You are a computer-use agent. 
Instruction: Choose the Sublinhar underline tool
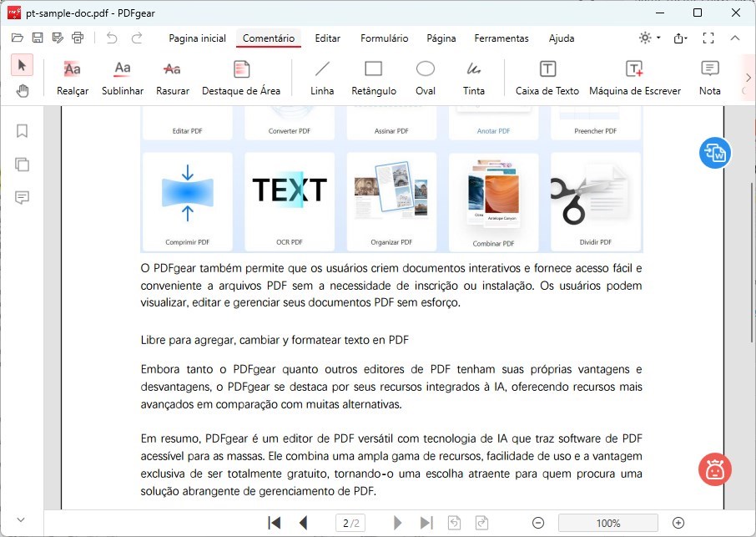[123, 79]
